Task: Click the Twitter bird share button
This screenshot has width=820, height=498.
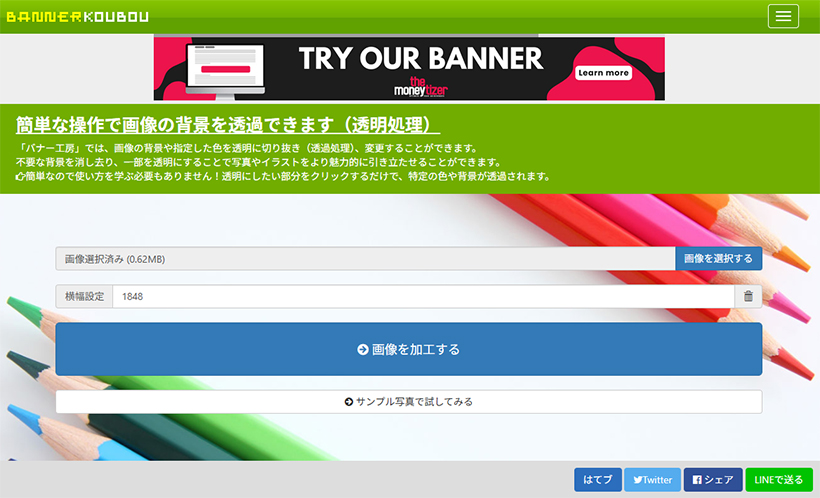Action: coord(652,480)
